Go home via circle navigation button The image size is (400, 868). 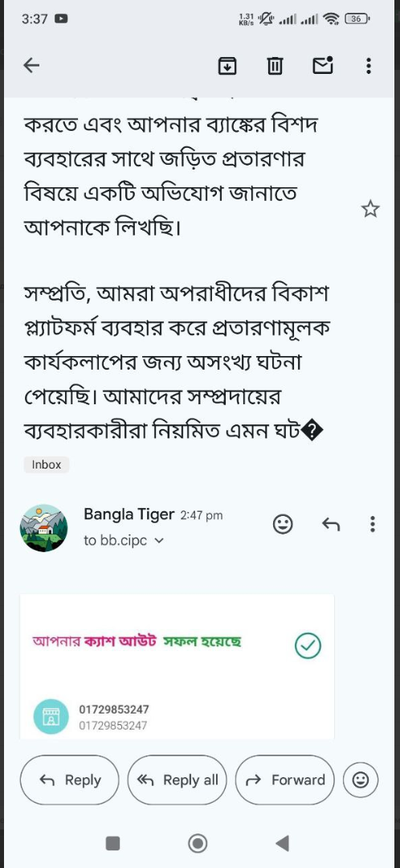click(x=198, y=843)
